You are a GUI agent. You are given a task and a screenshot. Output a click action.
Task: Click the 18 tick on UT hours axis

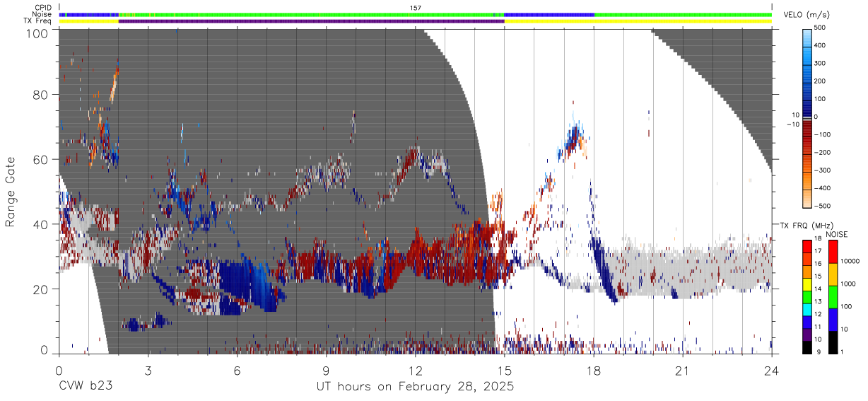[594, 370]
